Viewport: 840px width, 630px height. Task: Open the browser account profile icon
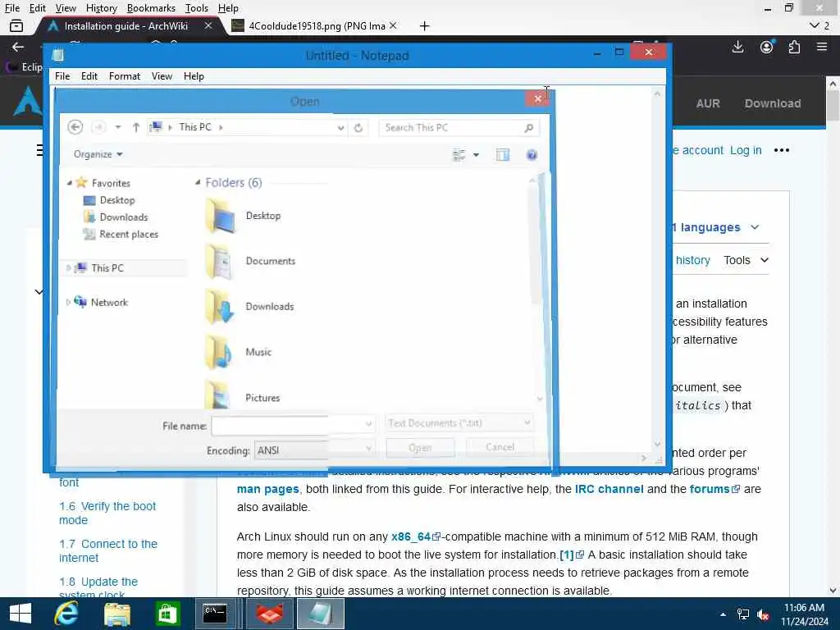point(767,47)
